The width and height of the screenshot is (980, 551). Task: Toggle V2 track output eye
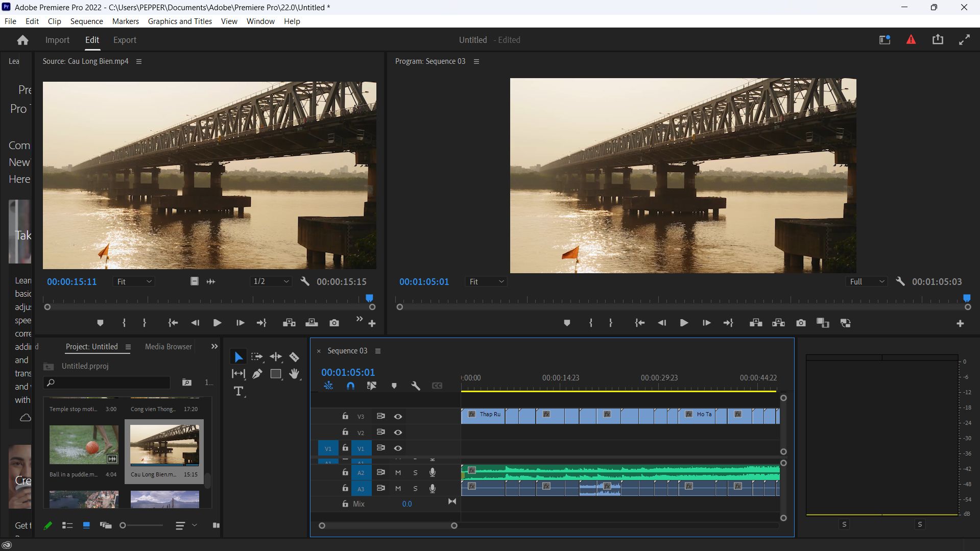pos(398,433)
